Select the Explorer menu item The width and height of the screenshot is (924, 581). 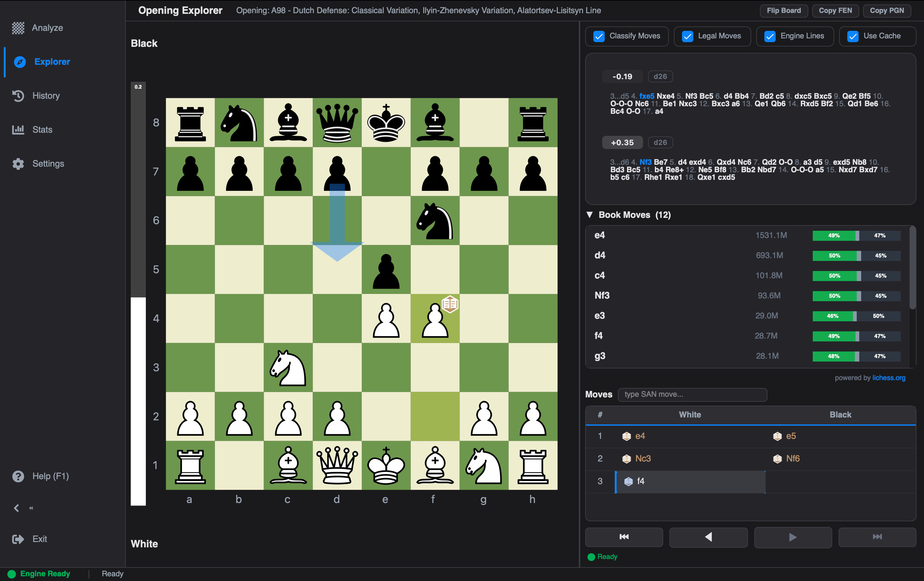(x=52, y=62)
